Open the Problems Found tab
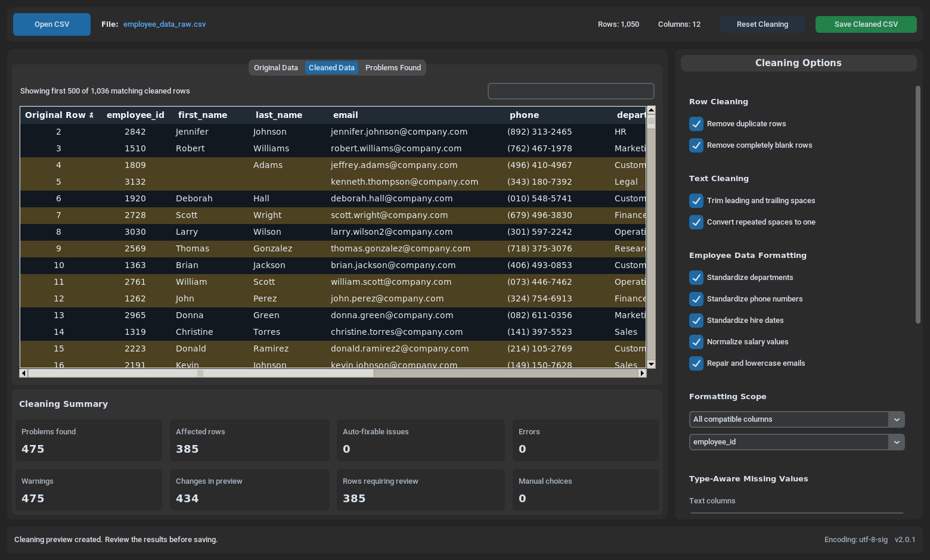 tap(393, 68)
